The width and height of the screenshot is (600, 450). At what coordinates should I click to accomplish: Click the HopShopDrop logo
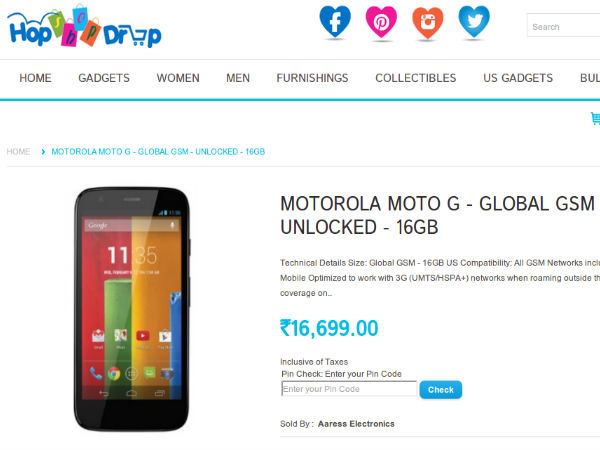(84, 26)
